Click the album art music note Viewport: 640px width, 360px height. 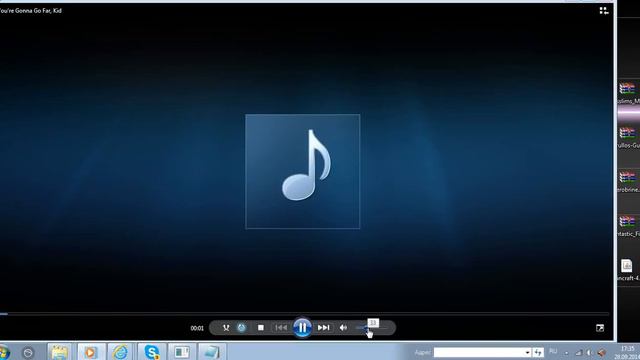(x=303, y=171)
